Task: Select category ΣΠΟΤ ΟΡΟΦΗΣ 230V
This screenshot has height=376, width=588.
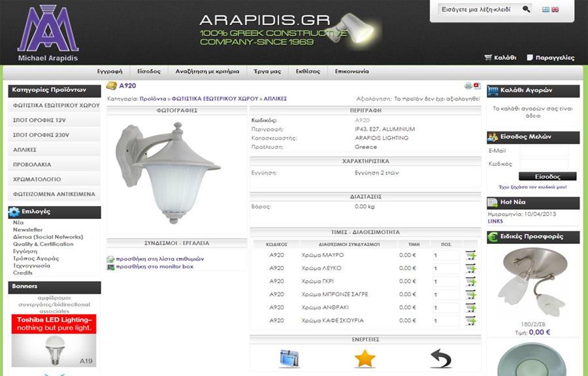Action: [54, 135]
